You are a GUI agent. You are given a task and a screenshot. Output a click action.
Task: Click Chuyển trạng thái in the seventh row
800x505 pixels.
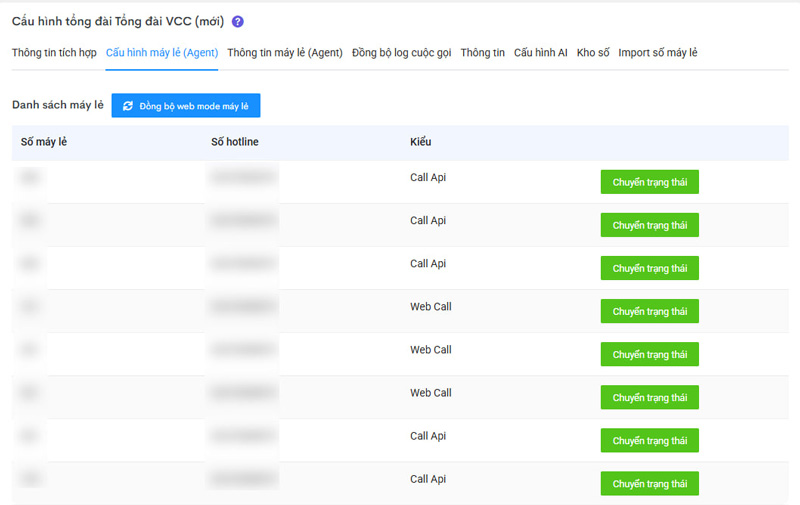649,440
